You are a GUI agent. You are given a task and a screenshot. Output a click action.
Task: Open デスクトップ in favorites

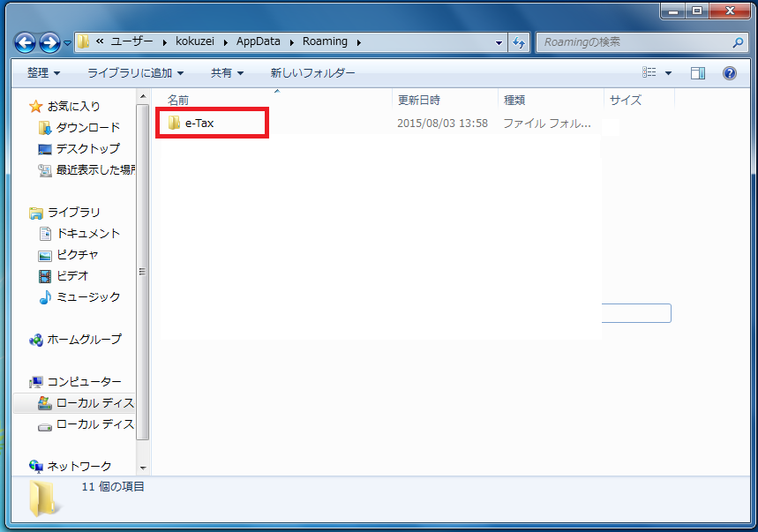pyautogui.click(x=88, y=149)
